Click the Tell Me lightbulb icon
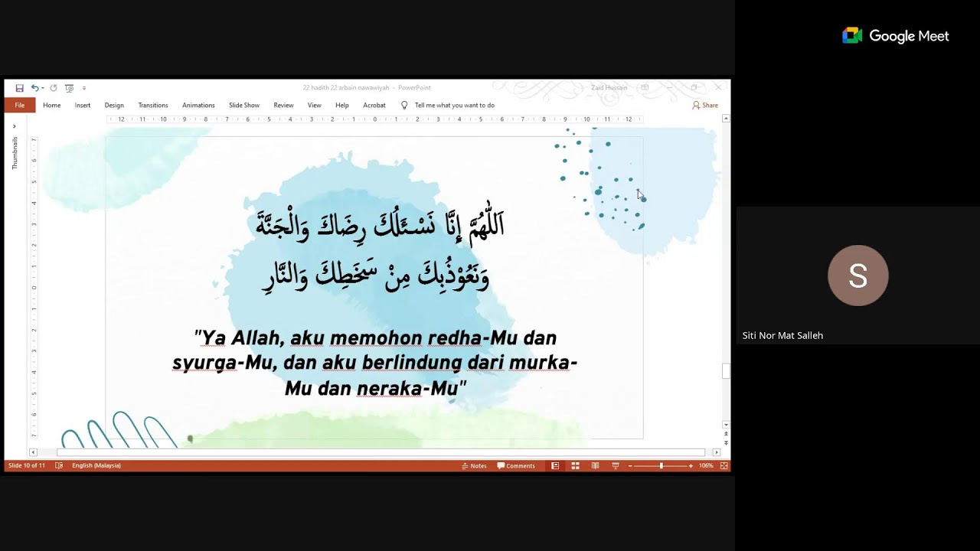Image resolution: width=980 pixels, height=551 pixels. 404,106
